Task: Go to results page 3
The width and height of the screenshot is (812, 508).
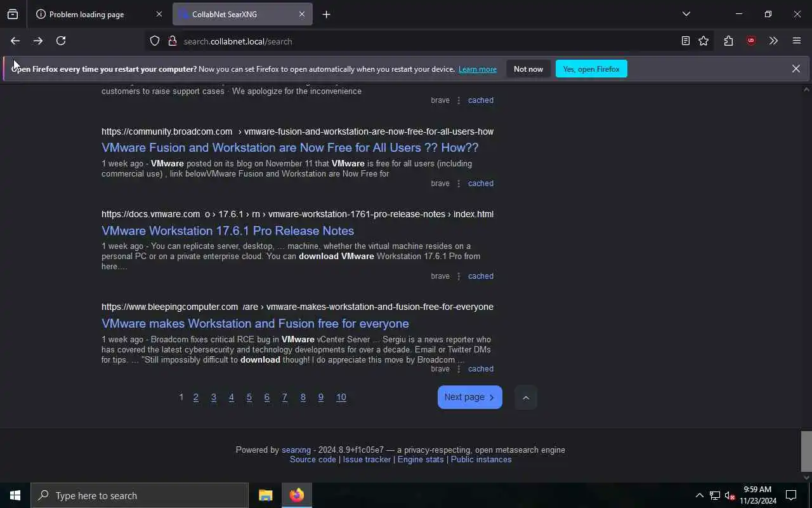Action: (214, 398)
